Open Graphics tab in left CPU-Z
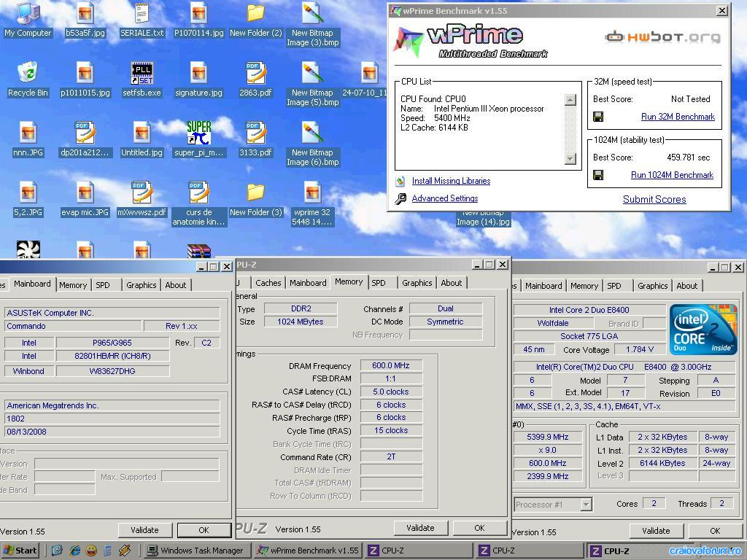The width and height of the screenshot is (747, 560). point(141,285)
